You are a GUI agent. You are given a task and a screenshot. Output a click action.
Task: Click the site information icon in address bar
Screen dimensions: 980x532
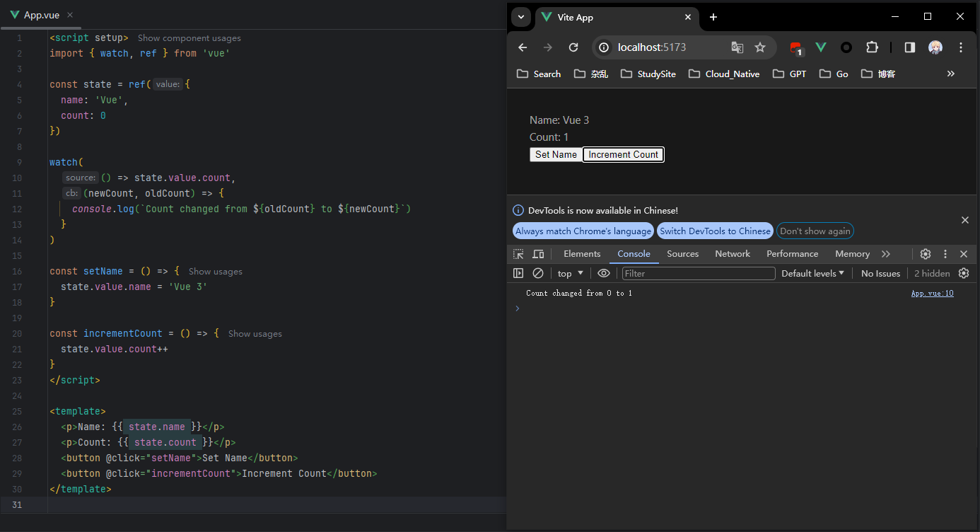pyautogui.click(x=604, y=47)
